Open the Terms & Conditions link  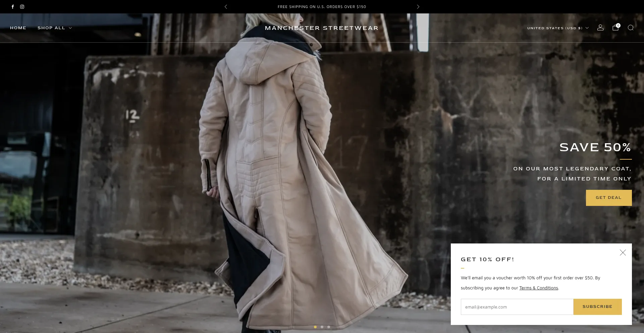pyautogui.click(x=538, y=288)
